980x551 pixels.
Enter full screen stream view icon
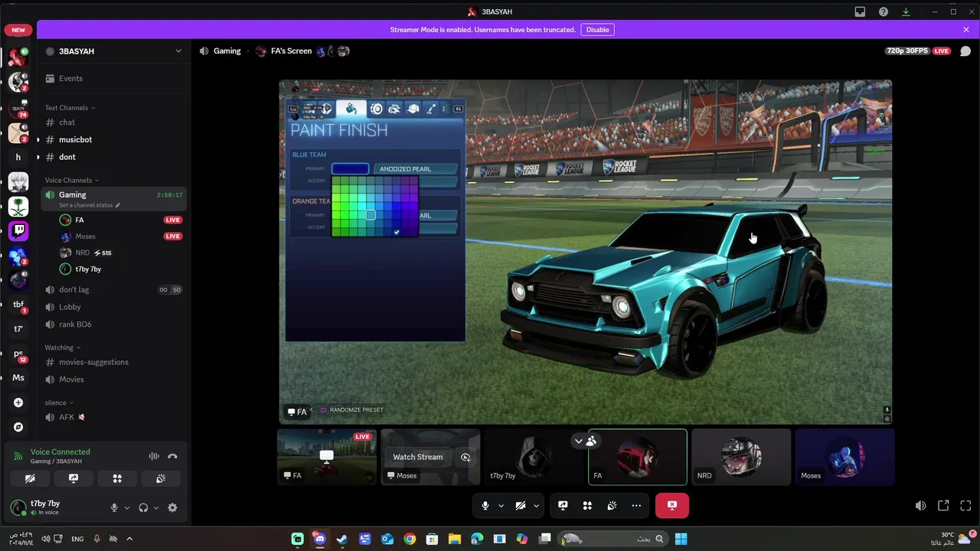coord(965,505)
